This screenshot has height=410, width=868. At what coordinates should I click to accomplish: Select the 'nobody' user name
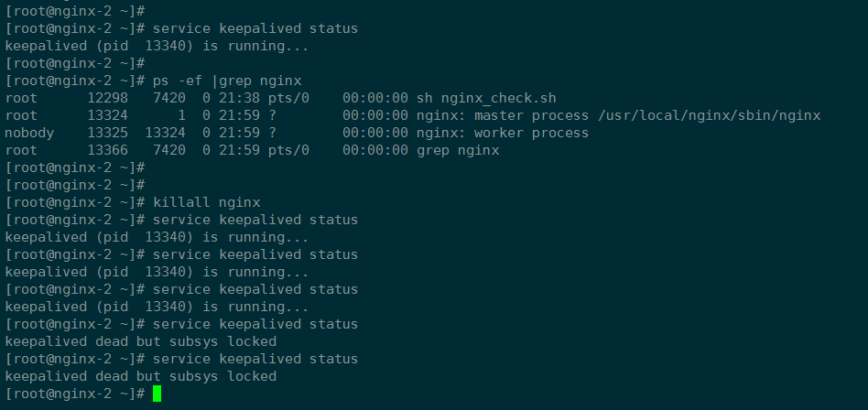pos(29,134)
